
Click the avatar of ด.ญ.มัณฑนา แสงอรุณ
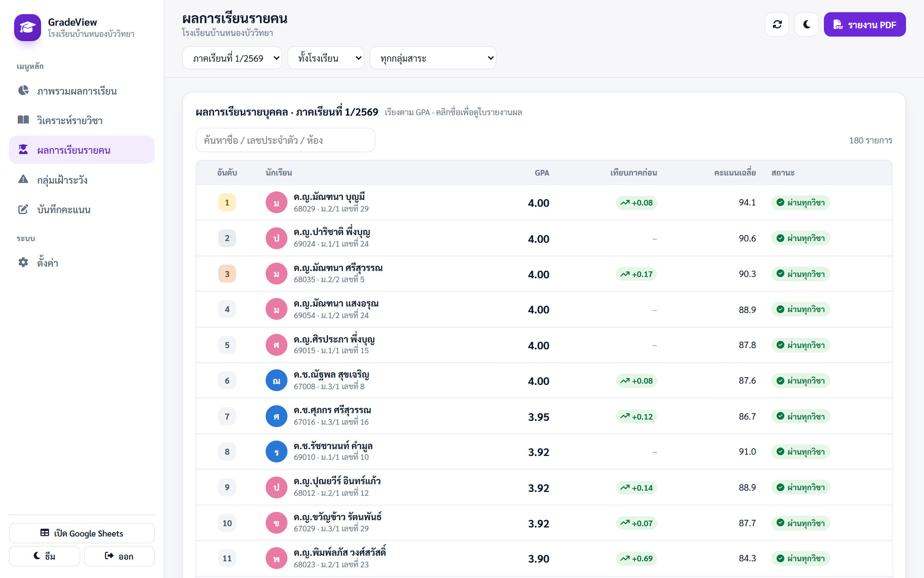tap(276, 310)
